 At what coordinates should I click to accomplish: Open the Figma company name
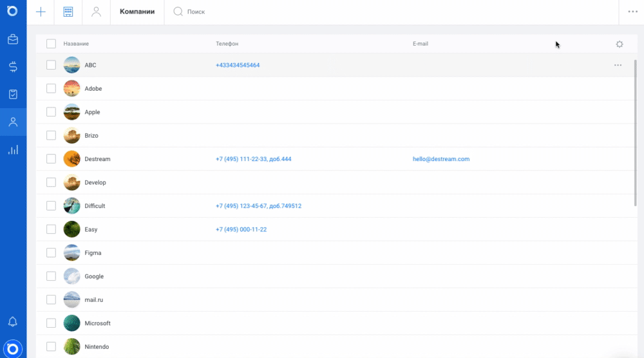pyautogui.click(x=93, y=253)
